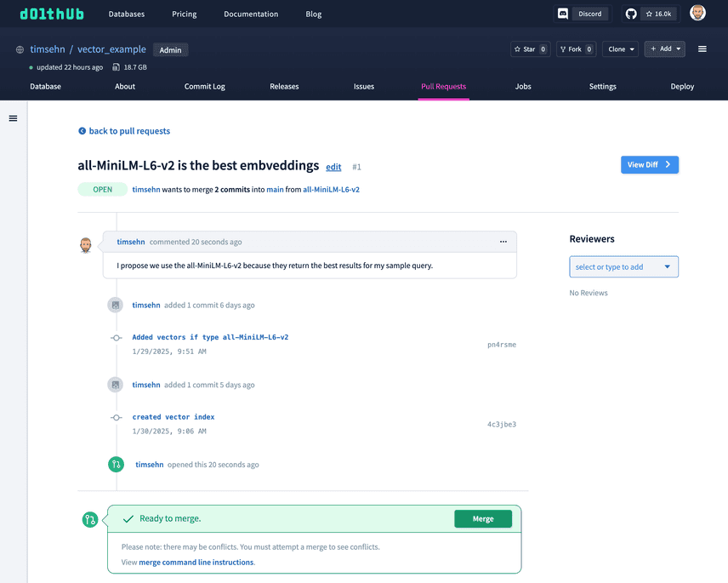The width and height of the screenshot is (728, 583).
Task: Click commit icon for 6 days ago entry
Action: 115,306
